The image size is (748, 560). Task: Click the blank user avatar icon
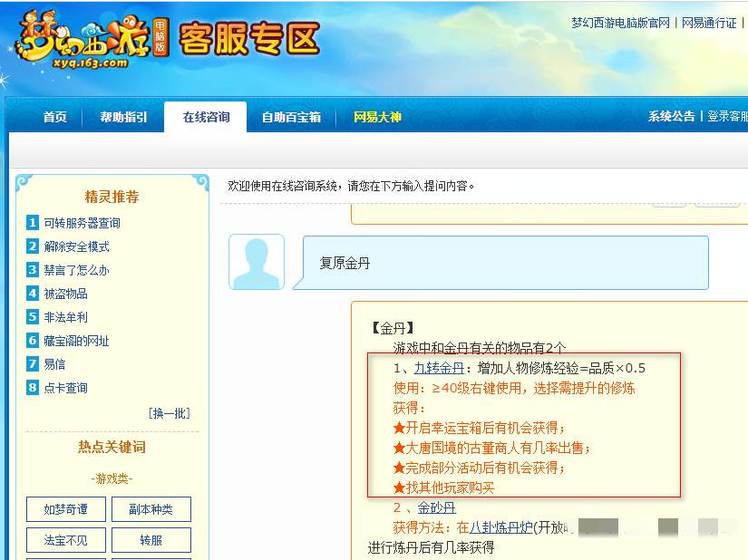[x=257, y=260]
